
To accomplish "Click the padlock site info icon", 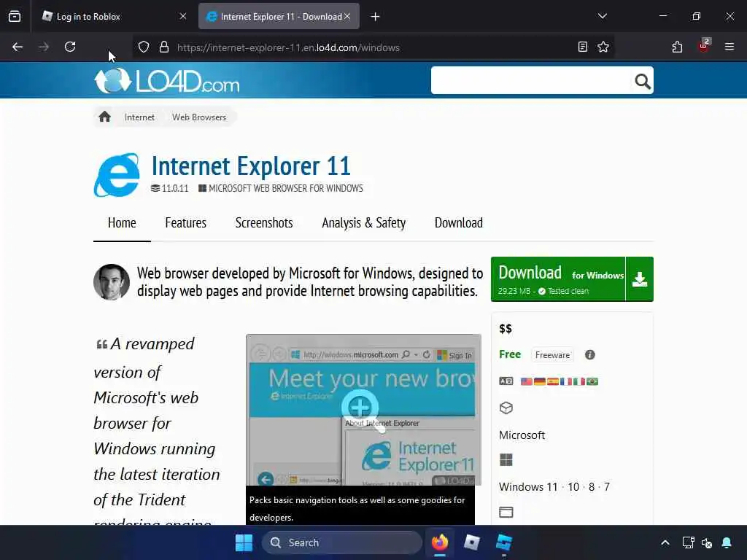I will (164, 47).
